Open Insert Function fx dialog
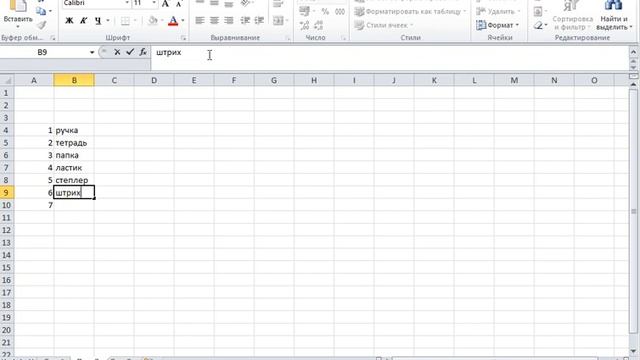640x360 pixels. (x=143, y=52)
